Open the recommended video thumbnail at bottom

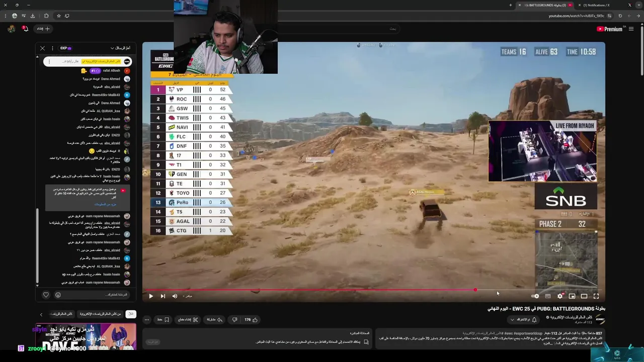click(x=86, y=337)
